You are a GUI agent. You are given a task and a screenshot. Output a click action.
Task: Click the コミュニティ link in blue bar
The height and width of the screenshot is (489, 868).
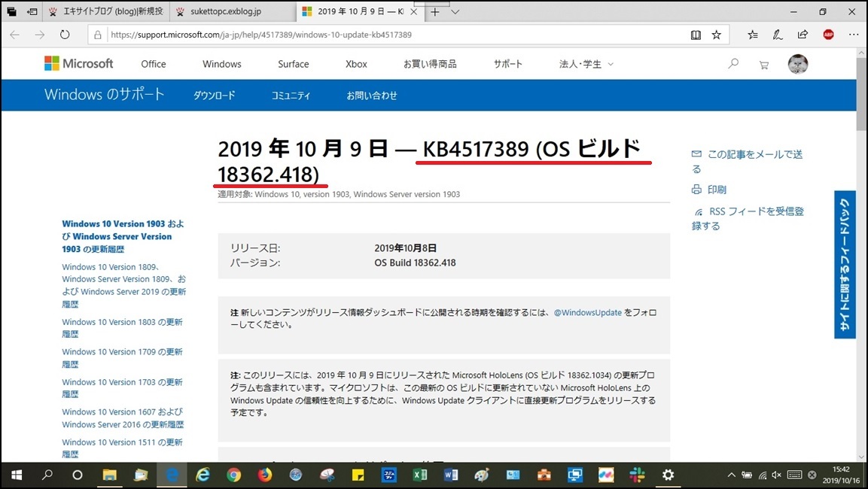[x=291, y=96]
